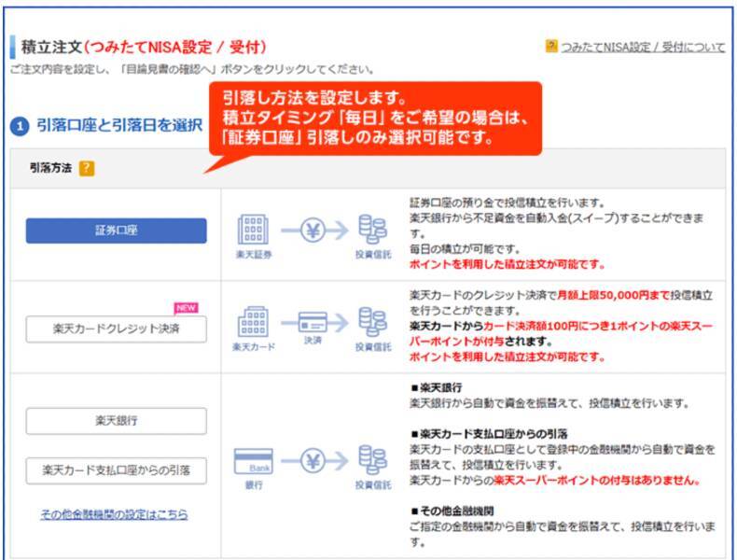Open つみたてNISA設定 / 受付について help link
Viewport: 737px width, 560px height.
[x=643, y=47]
